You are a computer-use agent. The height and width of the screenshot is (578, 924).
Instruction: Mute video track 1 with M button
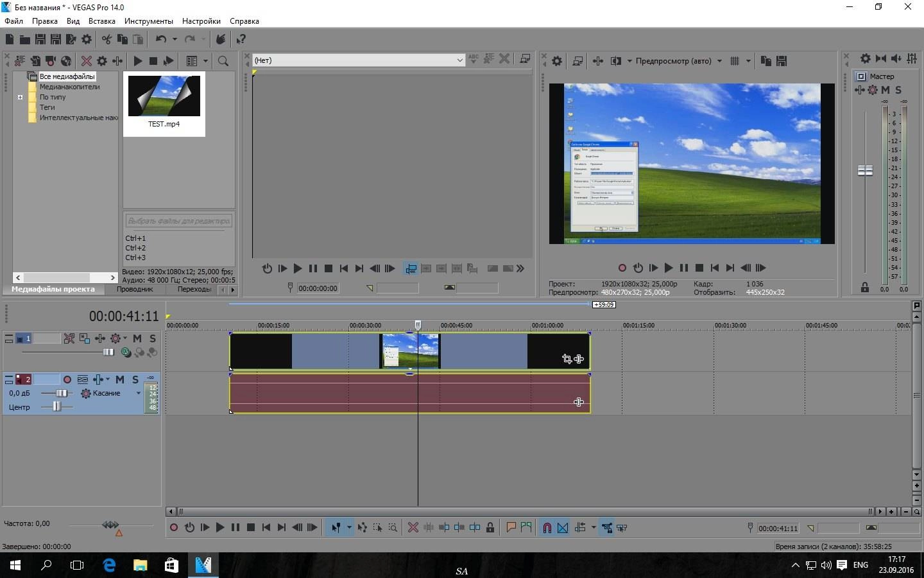[137, 338]
